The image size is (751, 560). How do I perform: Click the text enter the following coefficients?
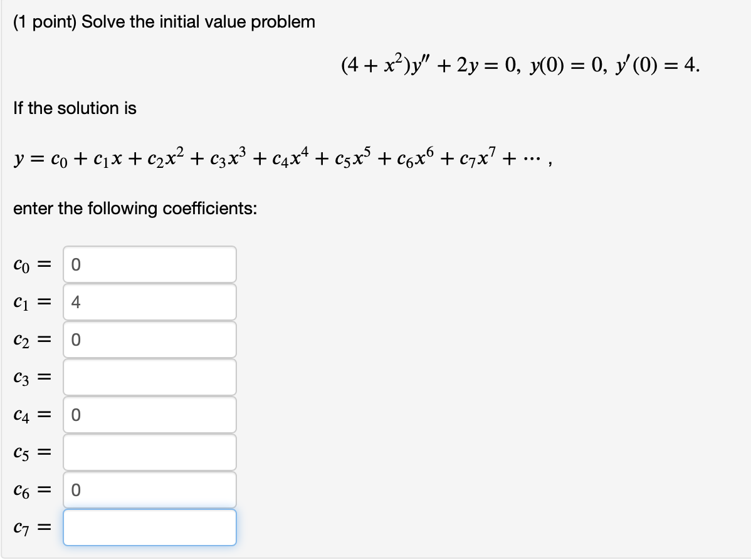coord(135,209)
